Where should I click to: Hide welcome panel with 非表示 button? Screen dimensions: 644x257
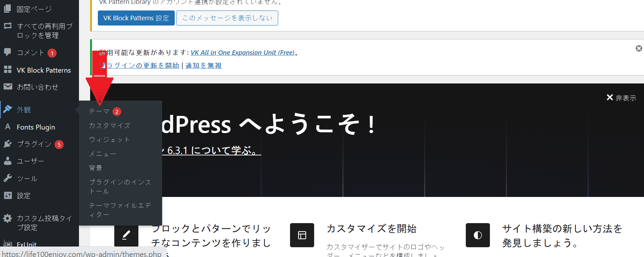pyautogui.click(x=621, y=98)
